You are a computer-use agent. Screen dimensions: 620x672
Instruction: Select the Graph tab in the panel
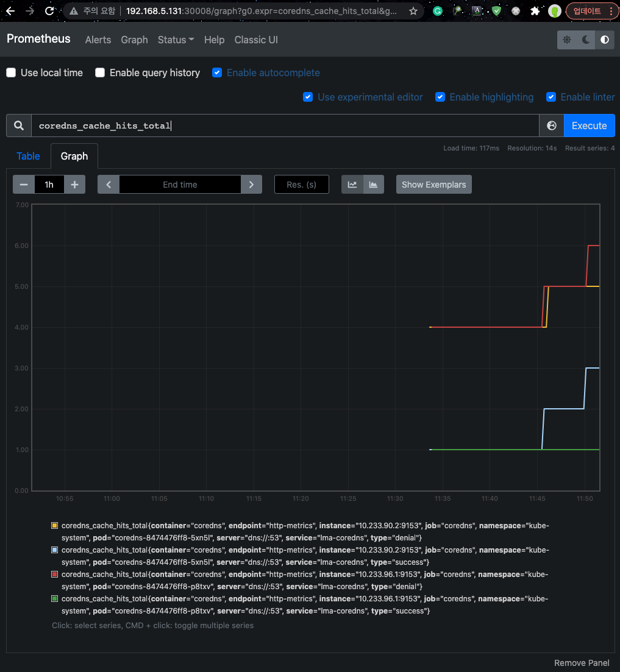click(x=74, y=156)
